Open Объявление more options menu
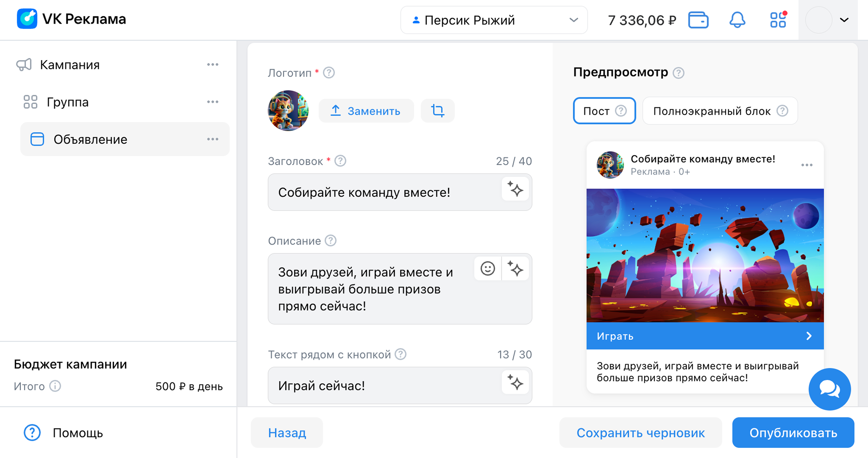Image resolution: width=868 pixels, height=458 pixels. tap(213, 139)
